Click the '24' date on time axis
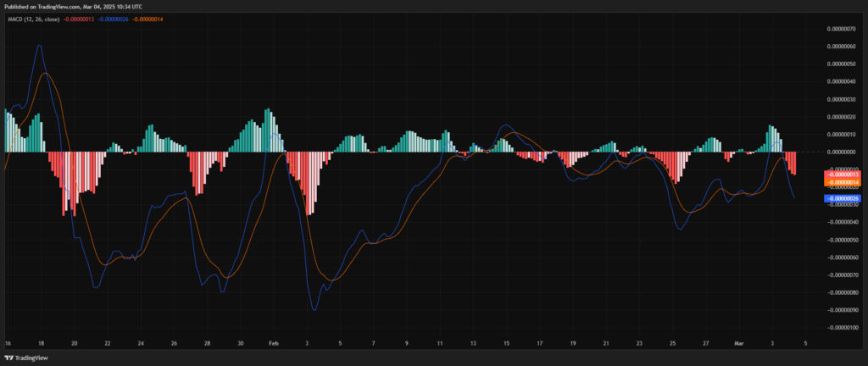Screen dimensions: 868x366 (141, 343)
